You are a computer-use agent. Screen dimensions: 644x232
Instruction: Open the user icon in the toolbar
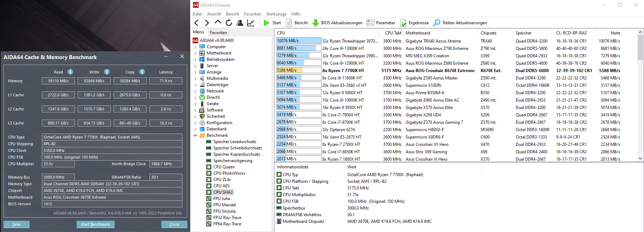(x=240, y=23)
